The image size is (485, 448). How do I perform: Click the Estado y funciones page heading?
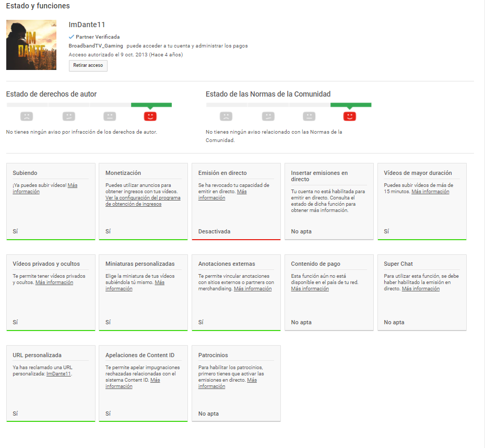[x=38, y=6]
